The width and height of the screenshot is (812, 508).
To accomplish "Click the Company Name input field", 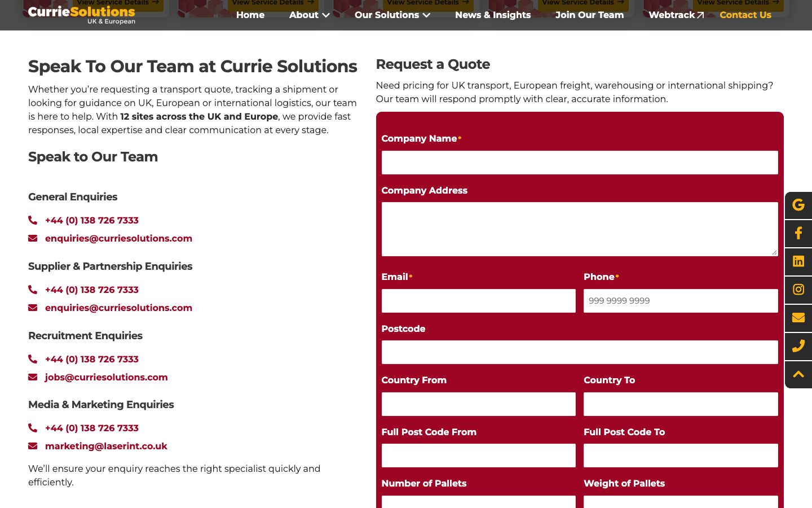I will click(580, 163).
